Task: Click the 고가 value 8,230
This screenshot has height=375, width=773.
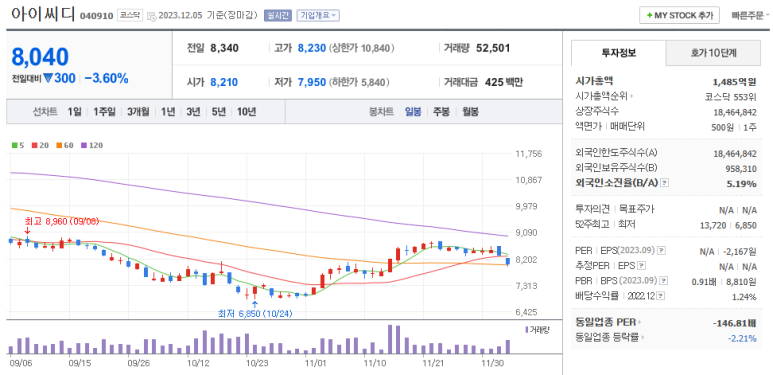Action: pos(312,48)
